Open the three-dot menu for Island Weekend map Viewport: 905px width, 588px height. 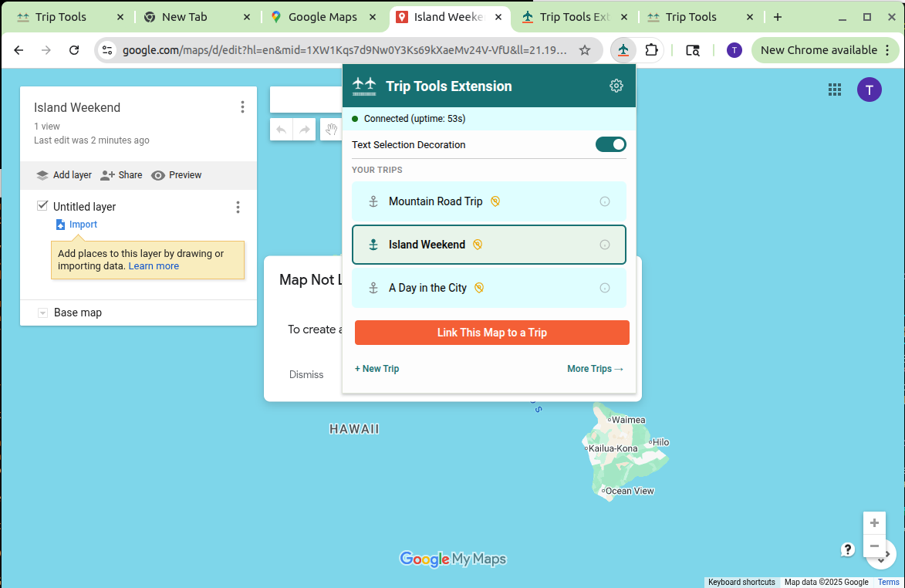242,106
